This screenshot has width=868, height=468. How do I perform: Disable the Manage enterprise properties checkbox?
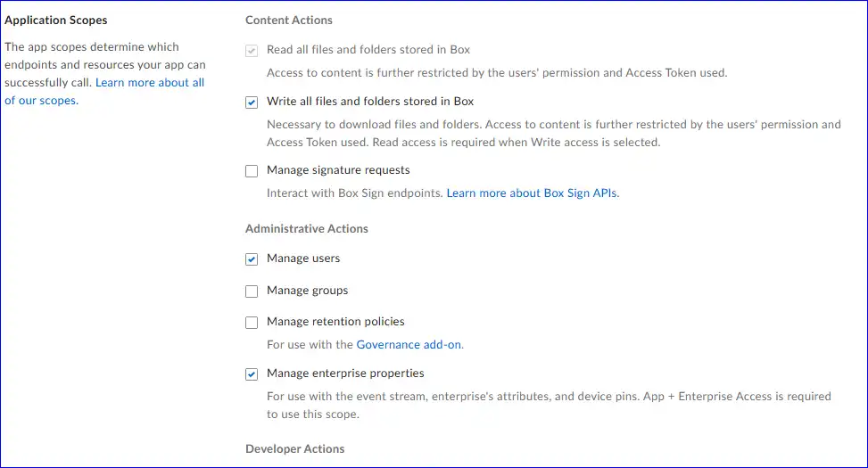252,374
